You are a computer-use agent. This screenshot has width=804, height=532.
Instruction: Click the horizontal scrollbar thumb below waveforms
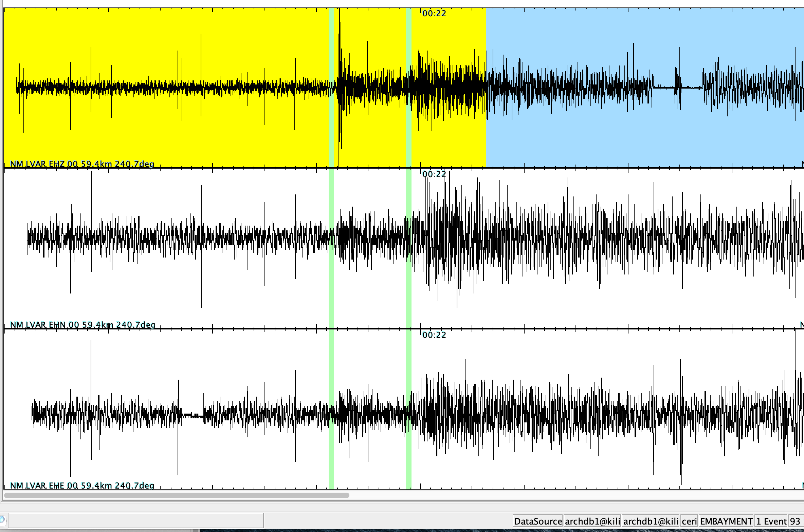tap(177, 495)
